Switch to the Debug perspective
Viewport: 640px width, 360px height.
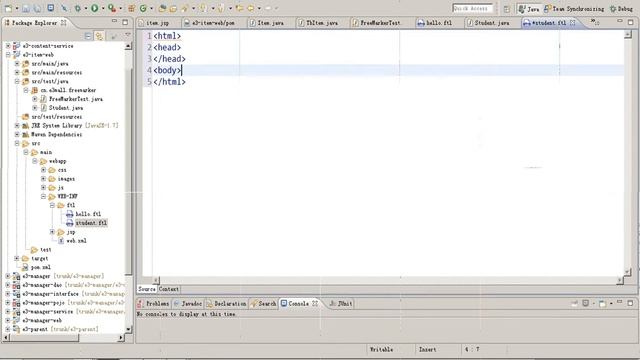(x=621, y=9)
